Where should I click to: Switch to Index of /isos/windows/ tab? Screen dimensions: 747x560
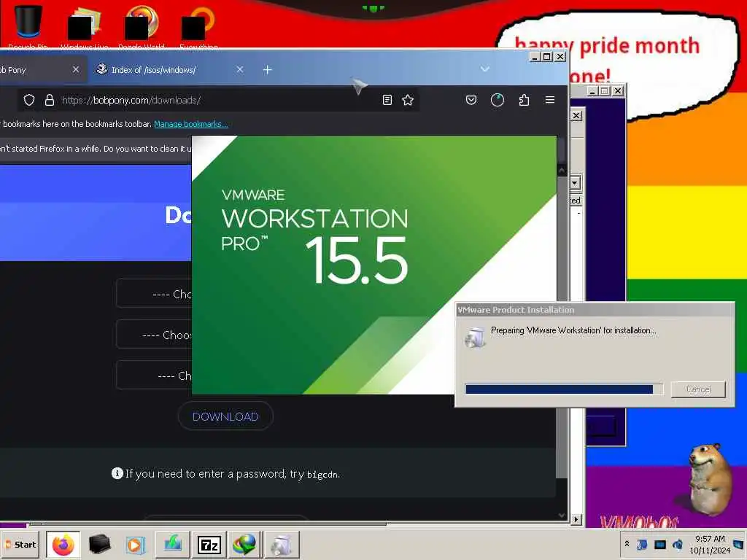[x=169, y=70]
